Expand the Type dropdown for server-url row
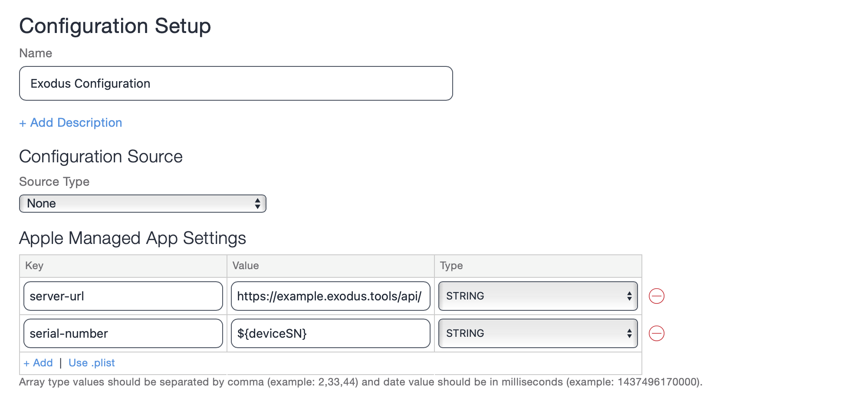Screen dimensions: 868x395 [x=538, y=296]
